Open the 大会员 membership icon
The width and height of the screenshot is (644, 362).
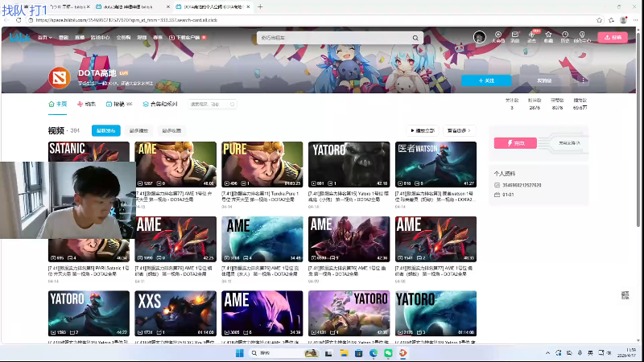coord(498,37)
